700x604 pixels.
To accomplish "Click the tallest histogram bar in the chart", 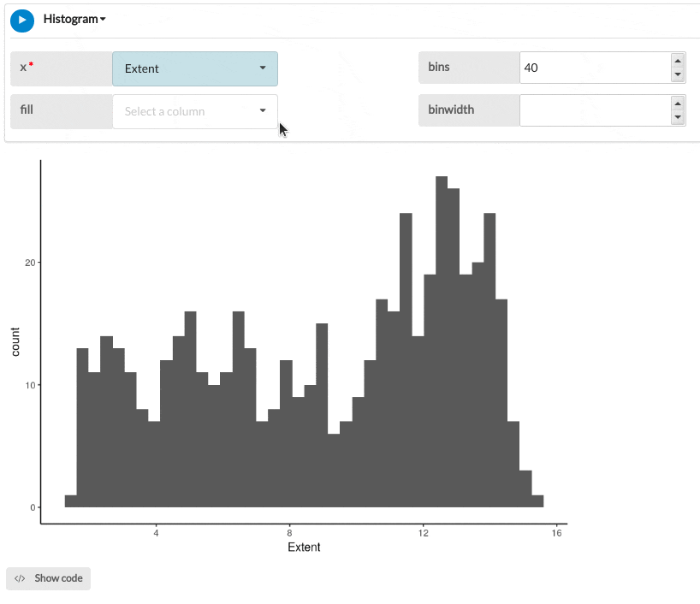I will tap(442, 342).
